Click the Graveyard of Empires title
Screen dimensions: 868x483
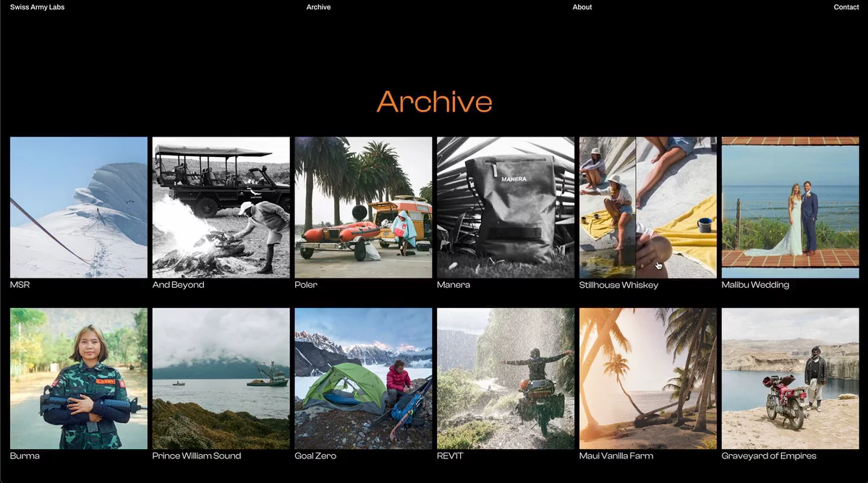coord(769,456)
